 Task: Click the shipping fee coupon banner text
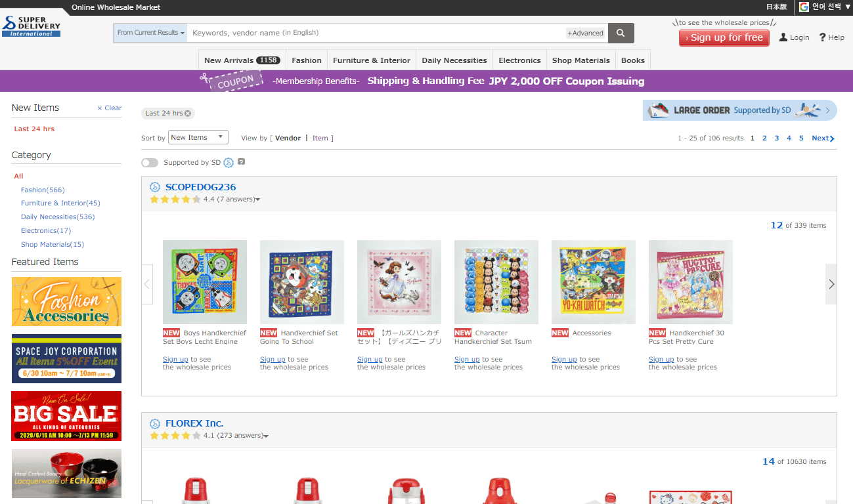pyautogui.click(x=506, y=81)
